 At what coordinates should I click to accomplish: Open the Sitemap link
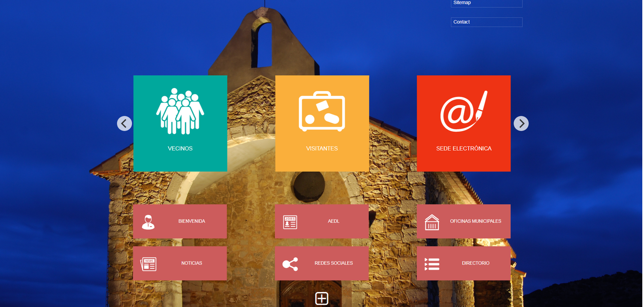point(462,3)
